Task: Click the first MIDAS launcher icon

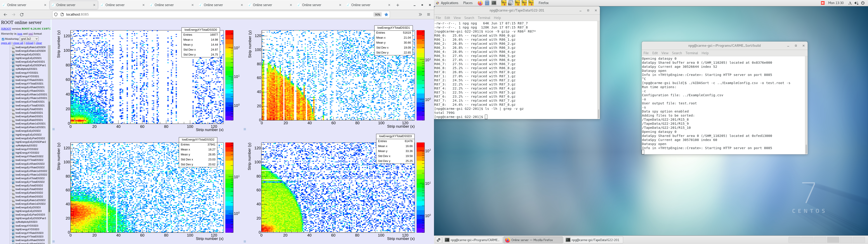Action: coord(504,3)
